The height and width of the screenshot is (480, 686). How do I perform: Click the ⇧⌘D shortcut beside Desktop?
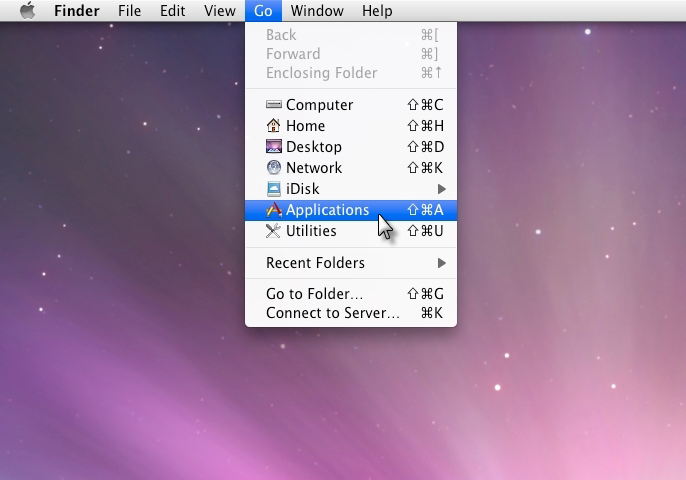425,147
